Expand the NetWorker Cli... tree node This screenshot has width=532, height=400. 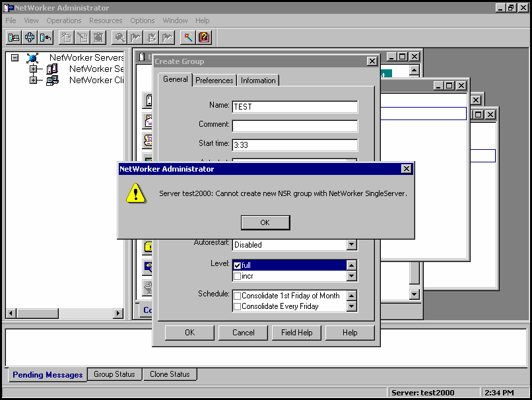33,80
